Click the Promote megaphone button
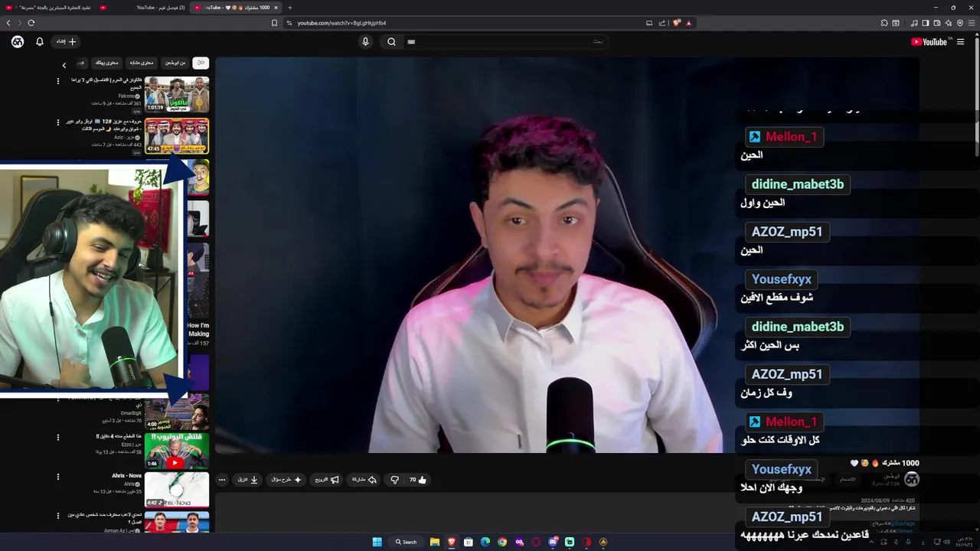 tap(327, 480)
